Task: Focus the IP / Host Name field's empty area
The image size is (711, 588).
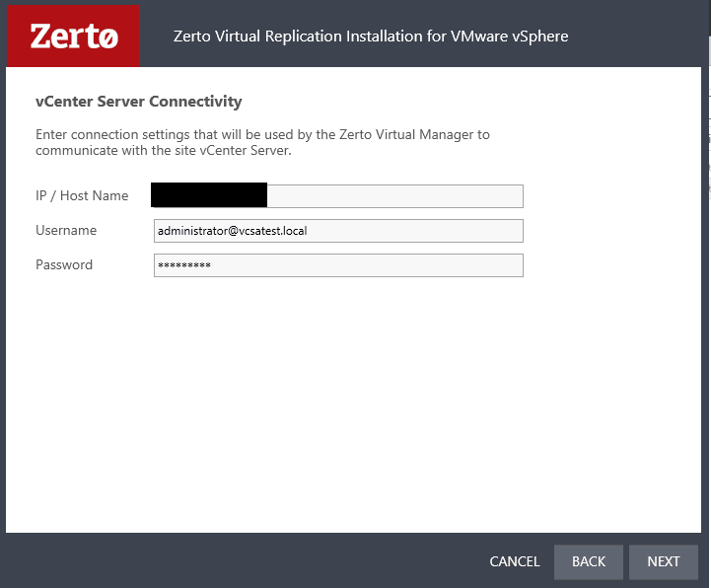Action: coord(394,196)
